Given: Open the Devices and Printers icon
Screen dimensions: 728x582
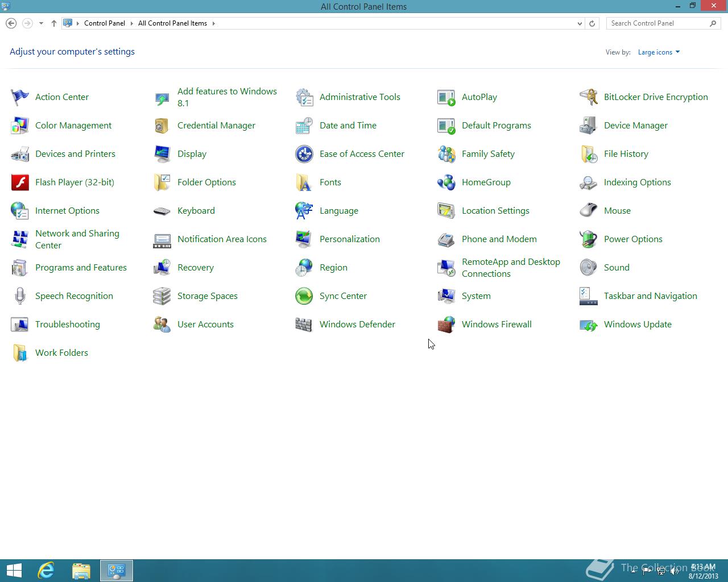Looking at the screenshot, I should point(20,154).
